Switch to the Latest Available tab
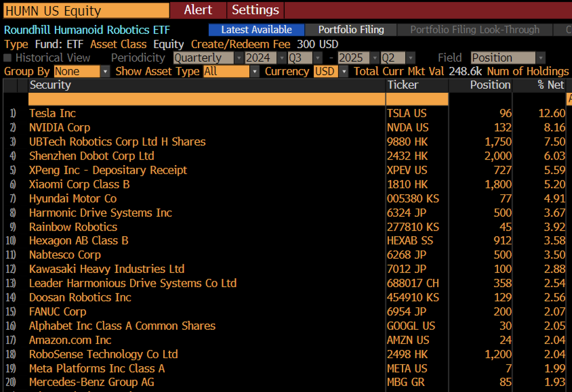Viewport: 572px width, 392px height. pyautogui.click(x=256, y=30)
